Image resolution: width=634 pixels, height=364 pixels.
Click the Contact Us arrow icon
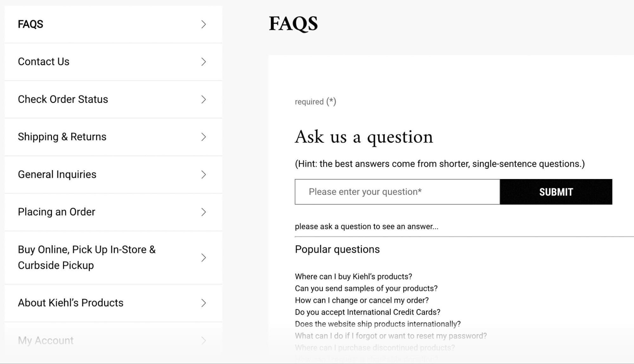coord(203,62)
